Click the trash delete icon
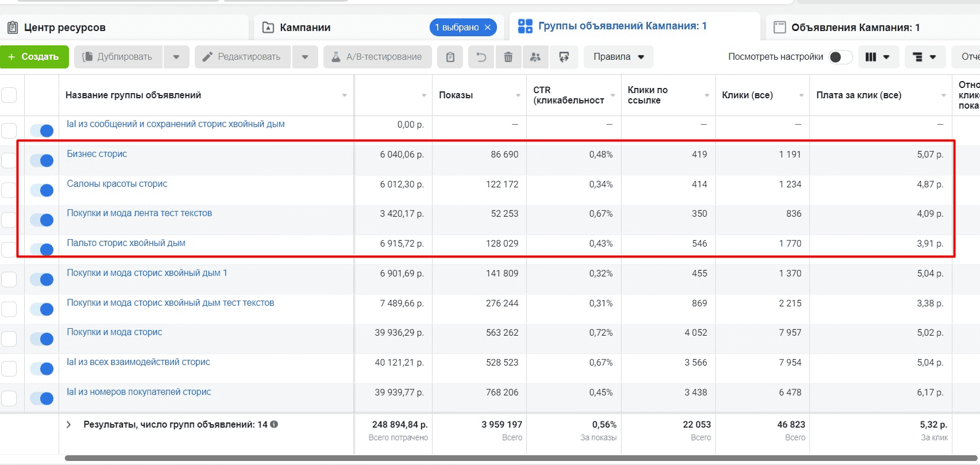This screenshot has height=465, width=980. [508, 57]
